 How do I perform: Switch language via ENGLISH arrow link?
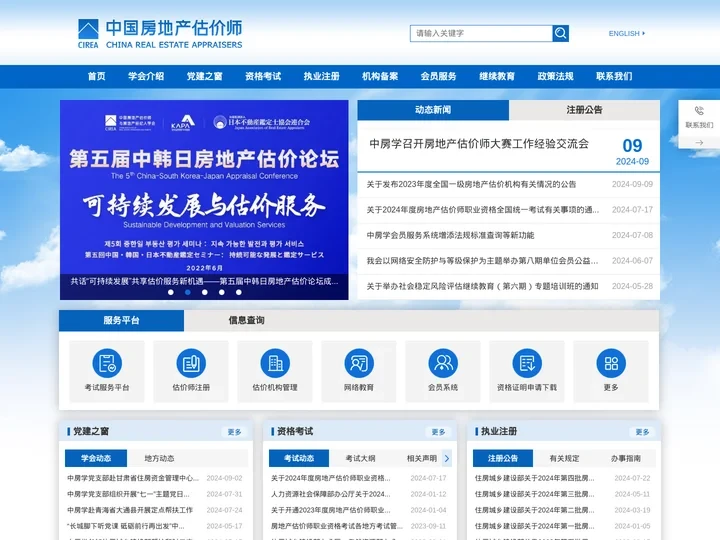(x=627, y=34)
